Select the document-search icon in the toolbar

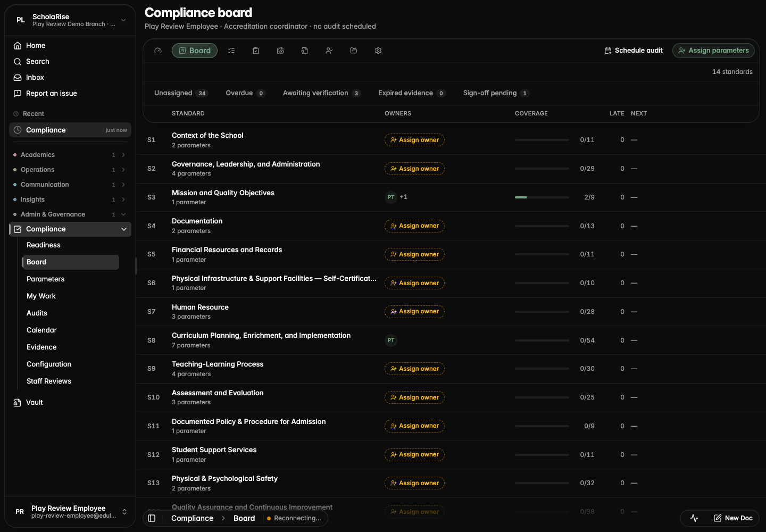[305, 51]
